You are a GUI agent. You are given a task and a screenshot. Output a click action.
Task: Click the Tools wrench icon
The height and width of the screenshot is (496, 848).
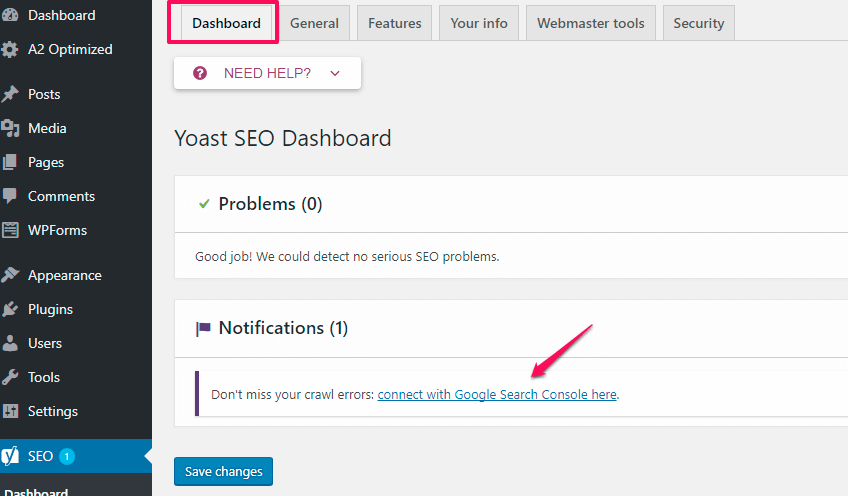click(x=10, y=377)
